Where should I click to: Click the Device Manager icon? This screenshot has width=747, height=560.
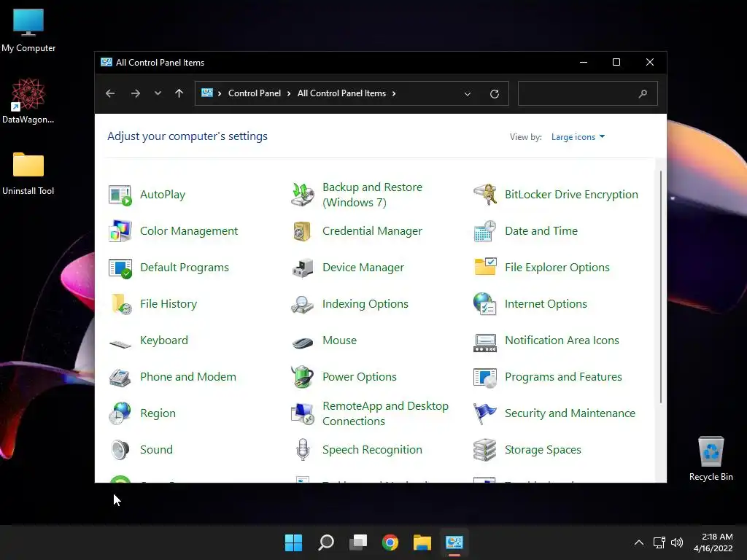coord(303,268)
